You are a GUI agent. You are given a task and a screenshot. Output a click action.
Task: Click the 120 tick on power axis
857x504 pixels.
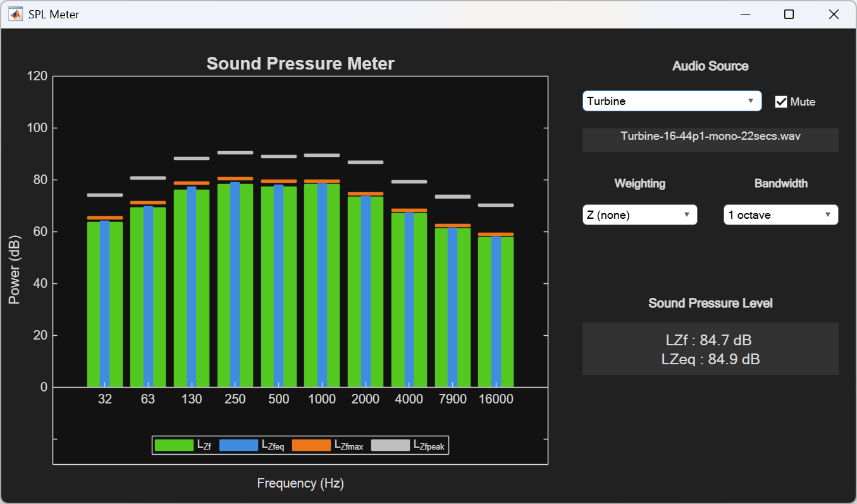click(37, 77)
